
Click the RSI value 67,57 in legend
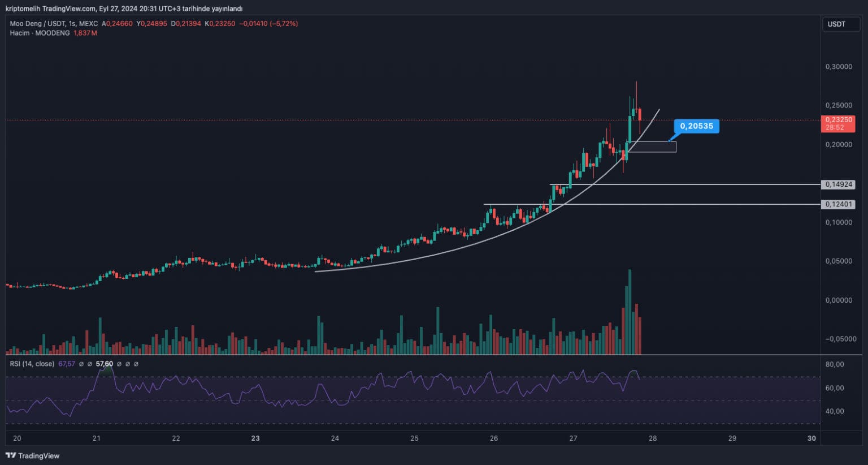[x=67, y=364]
